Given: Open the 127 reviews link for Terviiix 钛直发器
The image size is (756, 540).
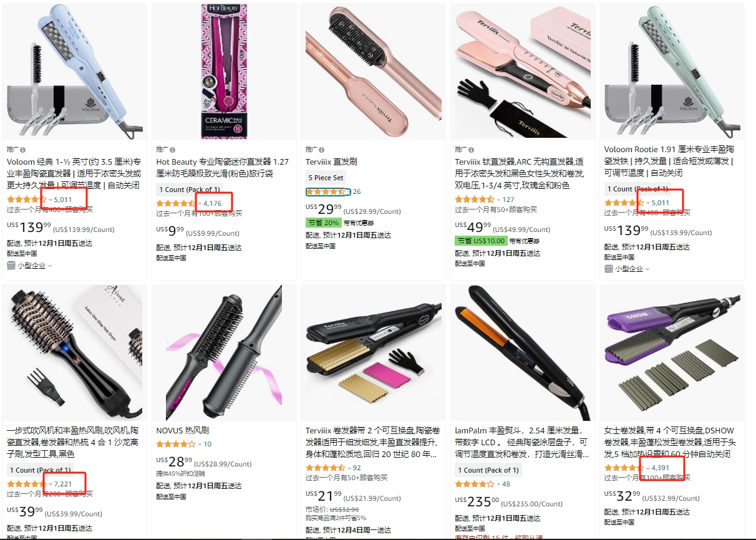Looking at the screenshot, I should coord(508,200).
